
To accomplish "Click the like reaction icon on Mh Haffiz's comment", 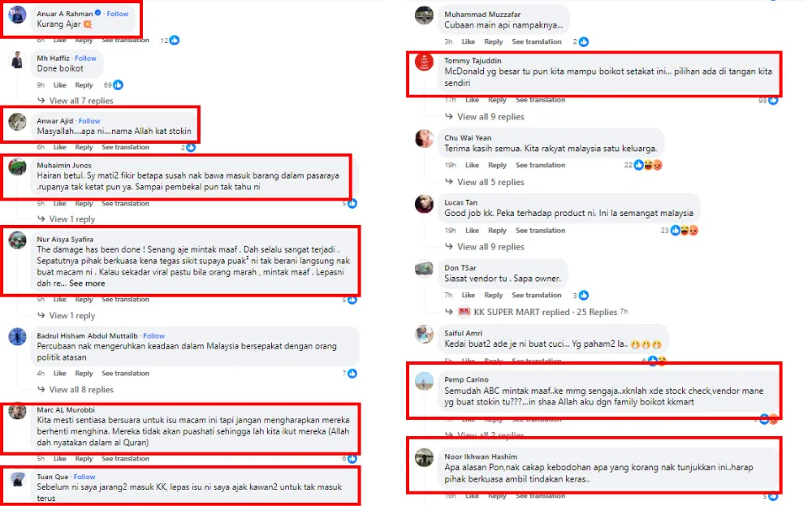I will pos(119,84).
